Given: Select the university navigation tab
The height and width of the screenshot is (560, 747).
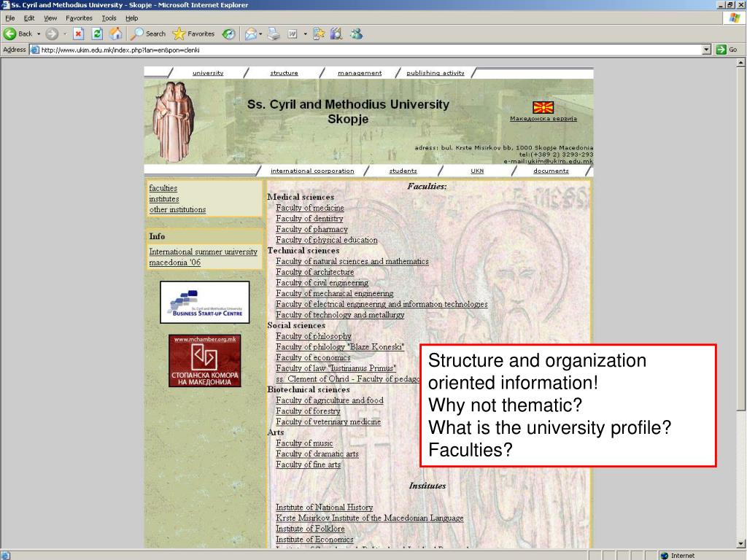Looking at the screenshot, I should (x=208, y=73).
